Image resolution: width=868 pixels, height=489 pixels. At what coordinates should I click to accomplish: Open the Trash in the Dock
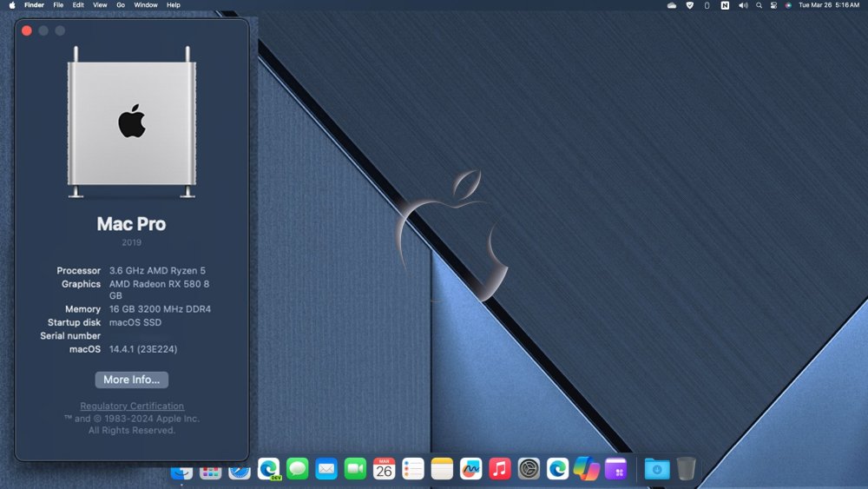click(x=686, y=469)
